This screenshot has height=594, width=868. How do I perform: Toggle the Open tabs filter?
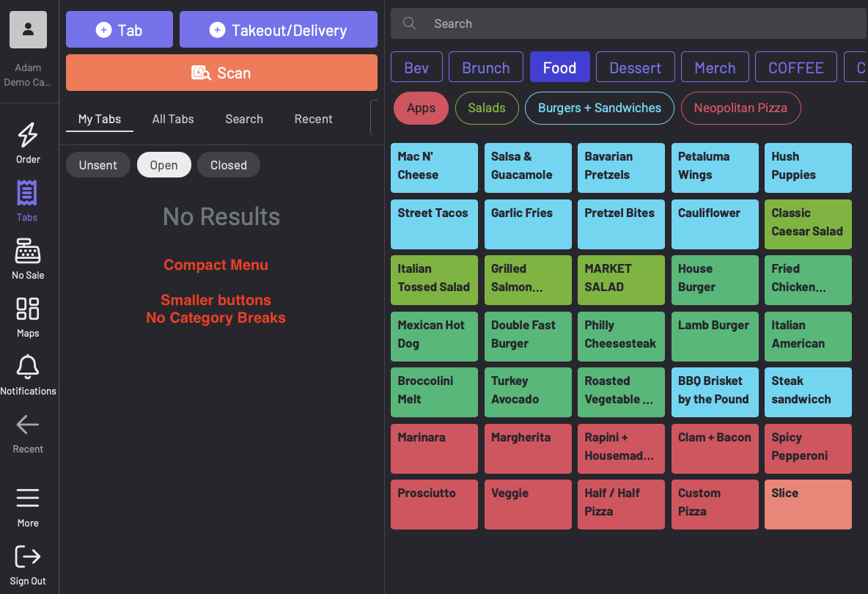(164, 165)
